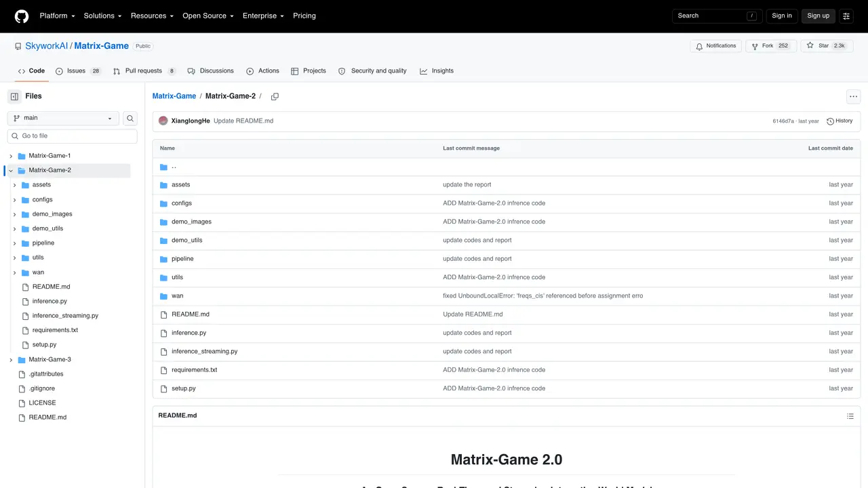Expand the Matrix-Game-1 tree folder
The image size is (868, 488).
pyautogui.click(x=11, y=156)
